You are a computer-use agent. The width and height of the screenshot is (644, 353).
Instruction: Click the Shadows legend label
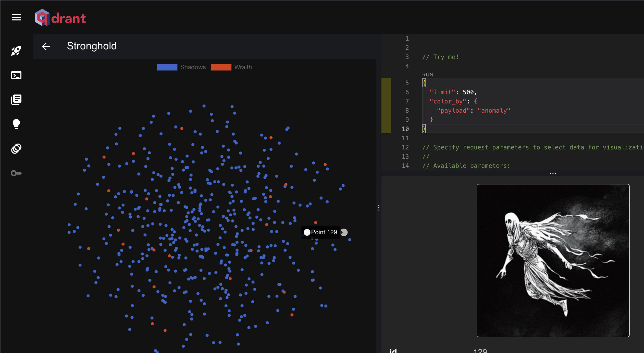coord(193,67)
